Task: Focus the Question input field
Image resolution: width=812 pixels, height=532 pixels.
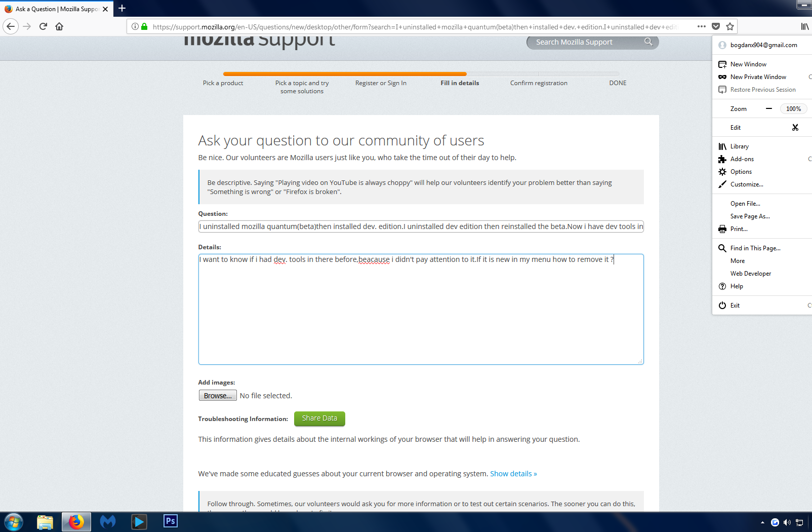Action: point(421,226)
